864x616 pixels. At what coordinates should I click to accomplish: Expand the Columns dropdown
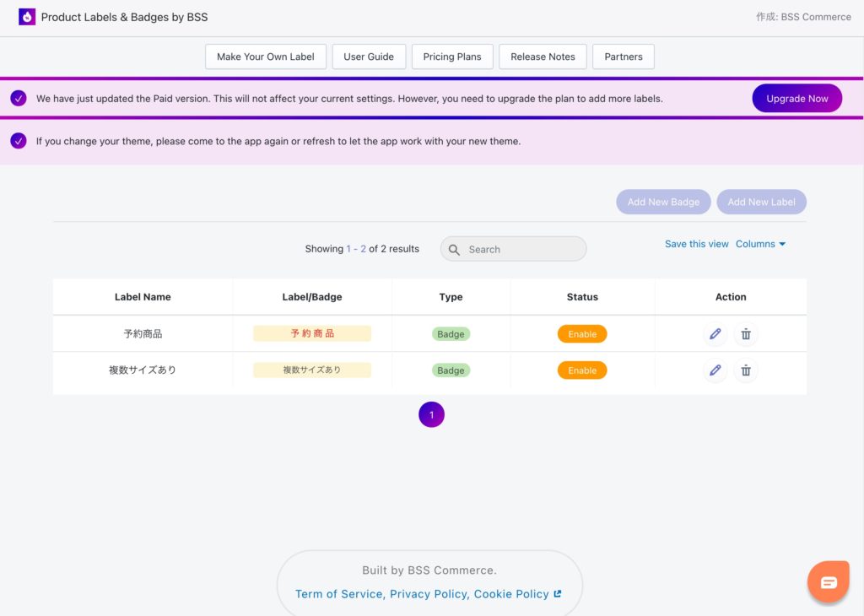pos(760,244)
